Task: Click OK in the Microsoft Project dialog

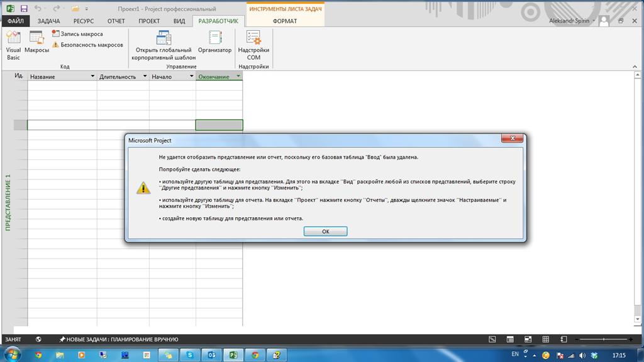Action: pos(325,231)
